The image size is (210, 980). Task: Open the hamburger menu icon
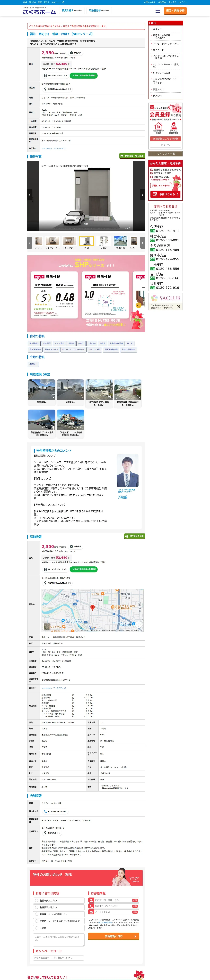click(x=157, y=11)
